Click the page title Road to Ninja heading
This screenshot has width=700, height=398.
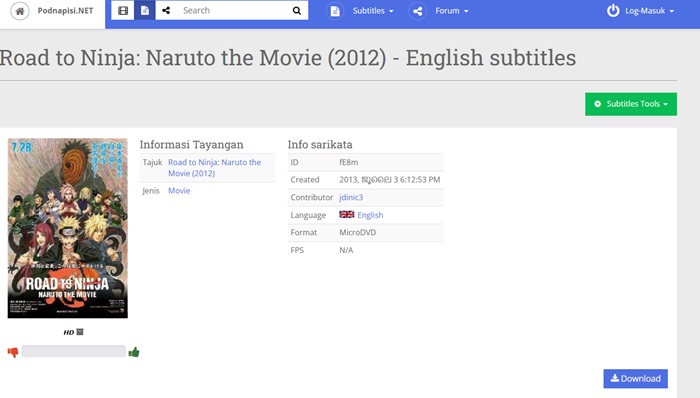pos(288,58)
